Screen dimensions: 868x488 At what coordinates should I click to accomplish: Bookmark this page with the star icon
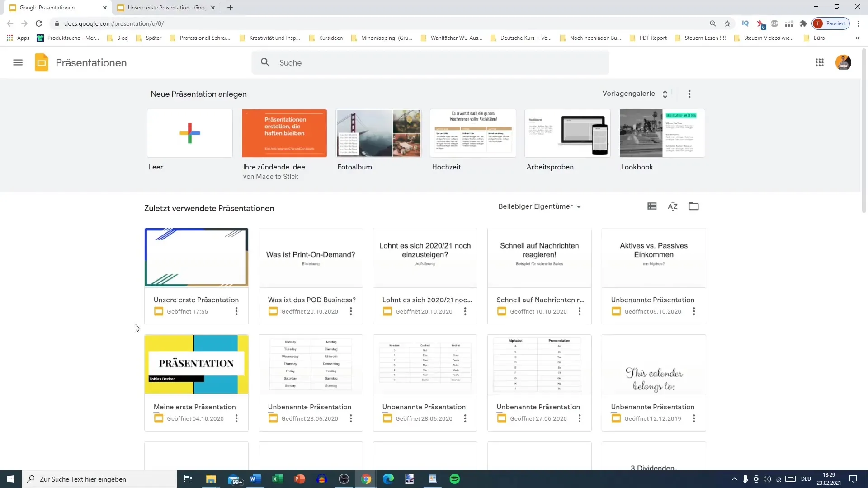pos(727,23)
